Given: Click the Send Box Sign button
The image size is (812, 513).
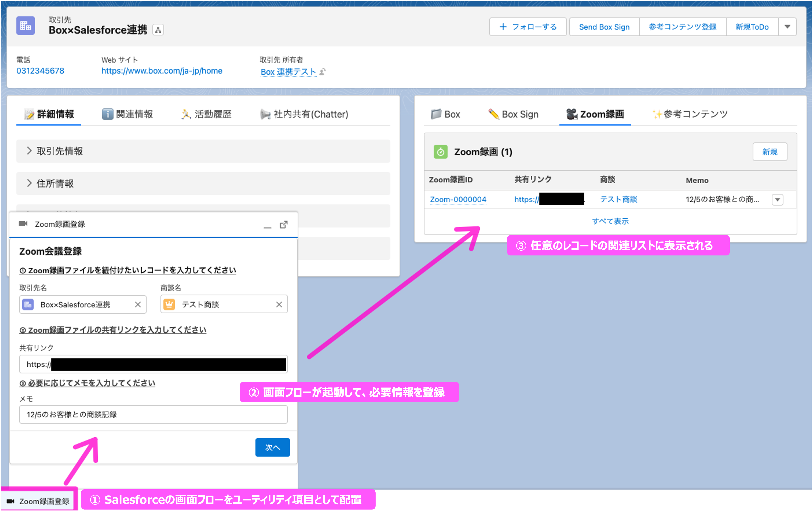Looking at the screenshot, I should pos(604,27).
